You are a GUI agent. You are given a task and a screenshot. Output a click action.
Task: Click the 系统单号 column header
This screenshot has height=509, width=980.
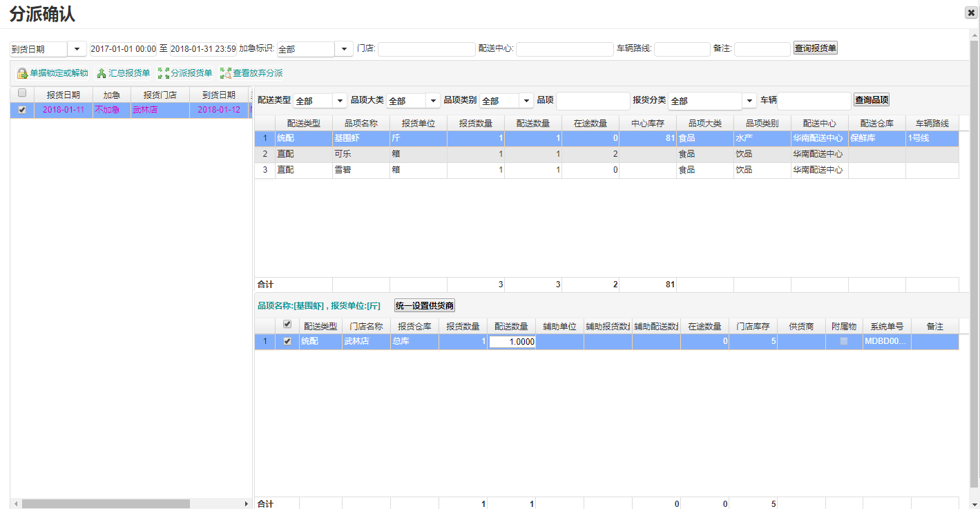(x=887, y=326)
